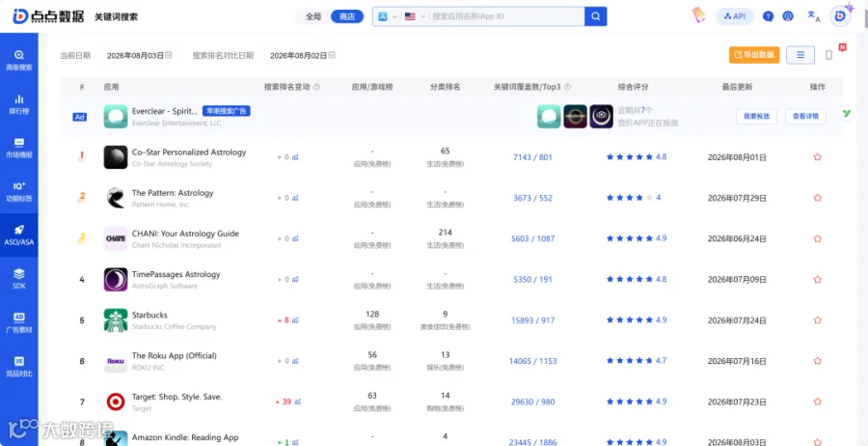This screenshot has height=446, width=868.
Task: Click the 我要投放 button
Action: pos(756,117)
